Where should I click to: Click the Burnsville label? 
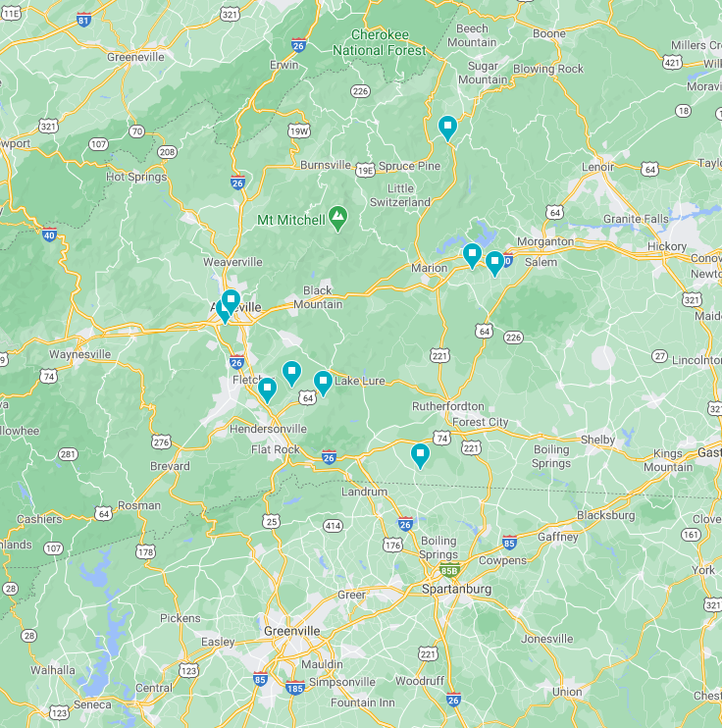tap(326, 165)
